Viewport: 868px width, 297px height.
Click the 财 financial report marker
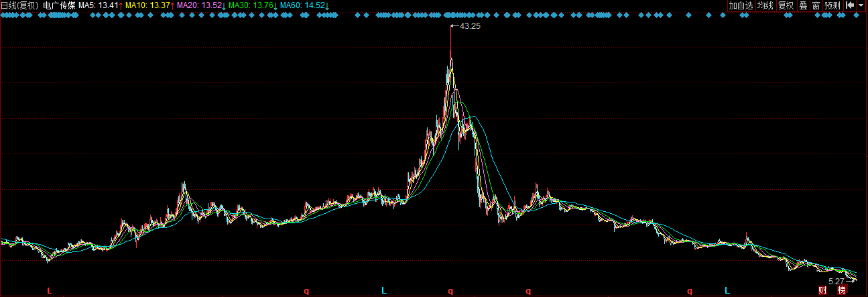pos(823,290)
